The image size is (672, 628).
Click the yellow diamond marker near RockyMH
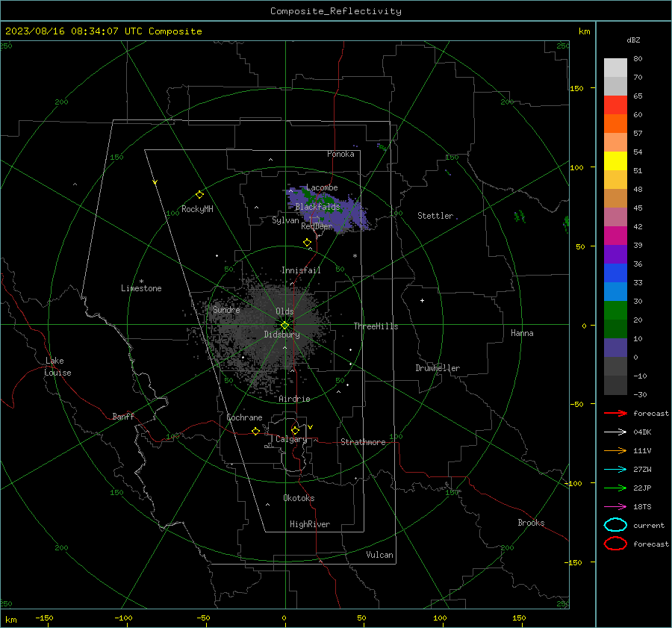click(x=199, y=195)
